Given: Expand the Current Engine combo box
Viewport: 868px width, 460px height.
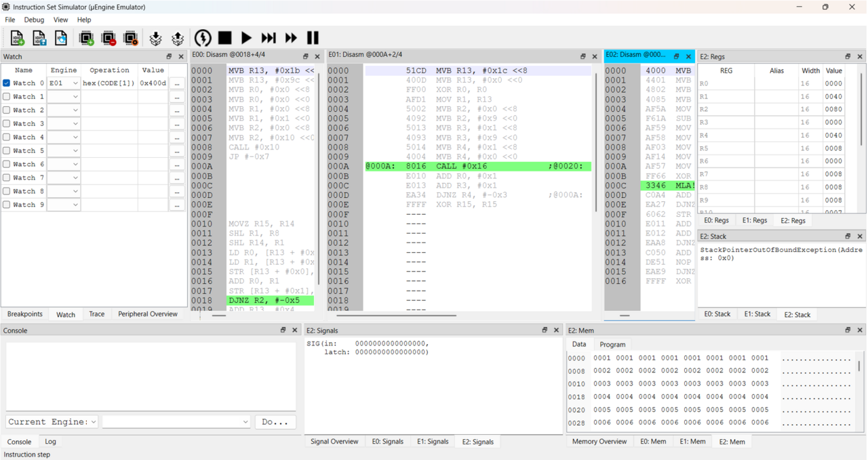Looking at the screenshot, I should pyautogui.click(x=52, y=421).
